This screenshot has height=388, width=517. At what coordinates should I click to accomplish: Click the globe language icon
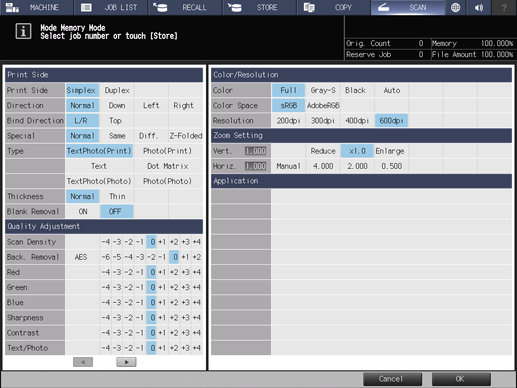(x=455, y=7)
